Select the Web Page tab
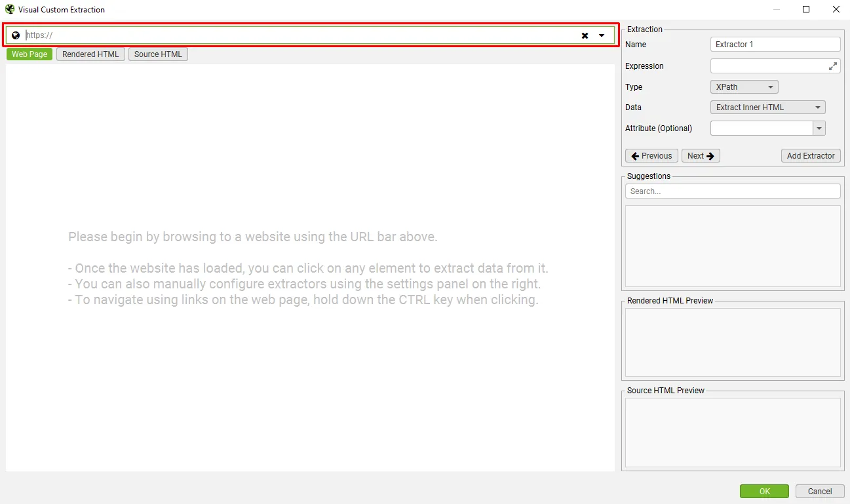Viewport: 850px width, 504px height. pyautogui.click(x=29, y=54)
